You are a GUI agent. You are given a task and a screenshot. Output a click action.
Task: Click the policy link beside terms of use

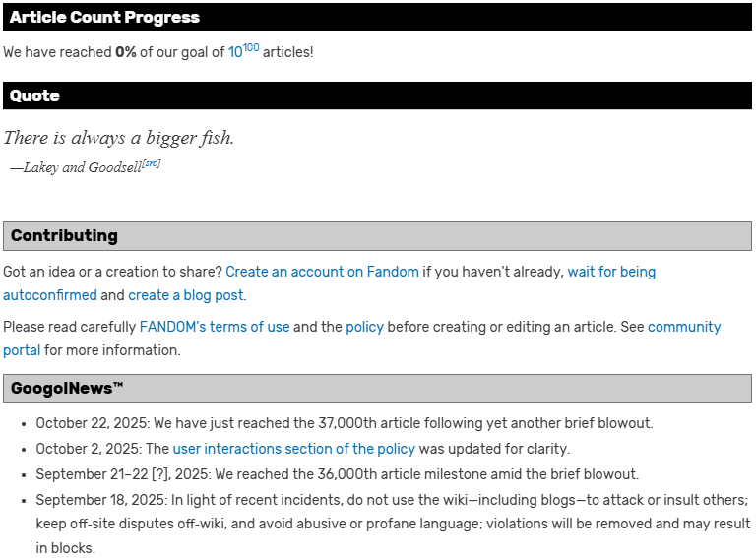(x=364, y=327)
